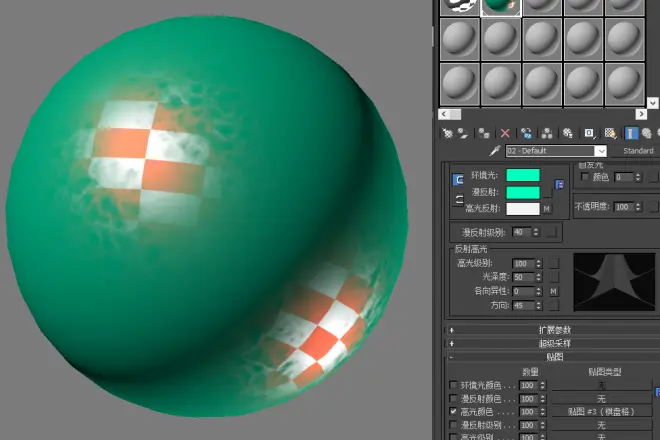Click Assign Material to Selection icon
The image size is (660, 440).
click(484, 133)
